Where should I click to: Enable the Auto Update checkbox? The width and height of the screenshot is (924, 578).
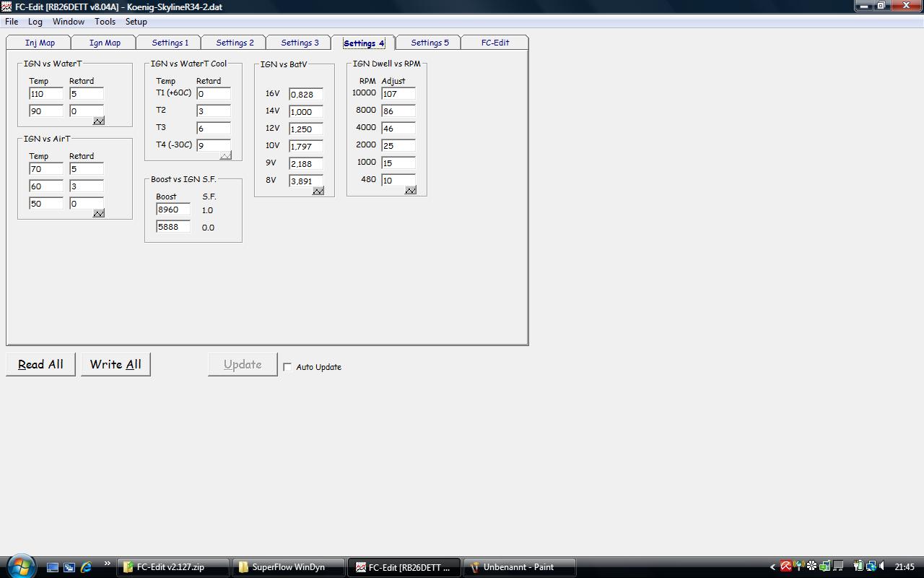pyautogui.click(x=287, y=367)
